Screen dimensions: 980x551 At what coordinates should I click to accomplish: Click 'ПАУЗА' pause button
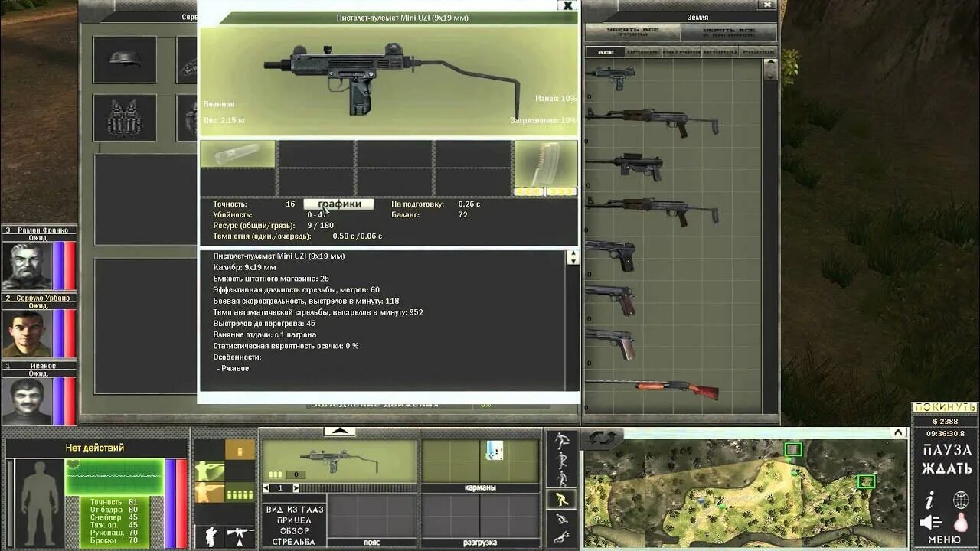click(x=947, y=450)
